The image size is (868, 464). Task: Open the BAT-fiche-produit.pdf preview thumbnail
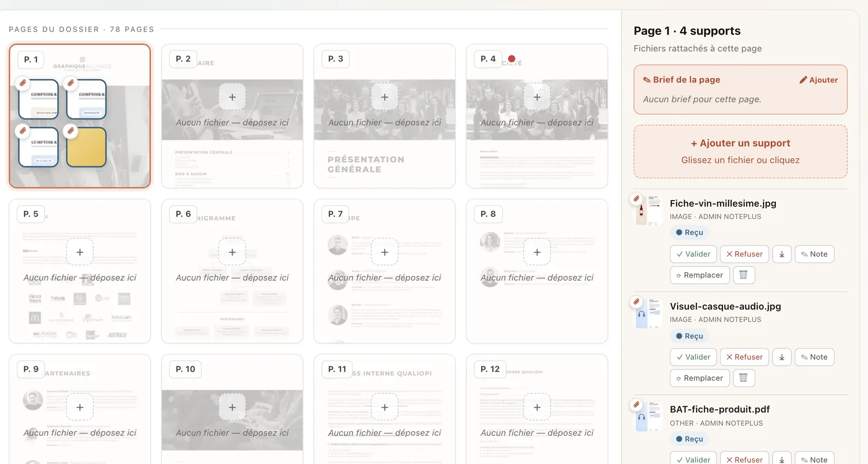(649, 416)
